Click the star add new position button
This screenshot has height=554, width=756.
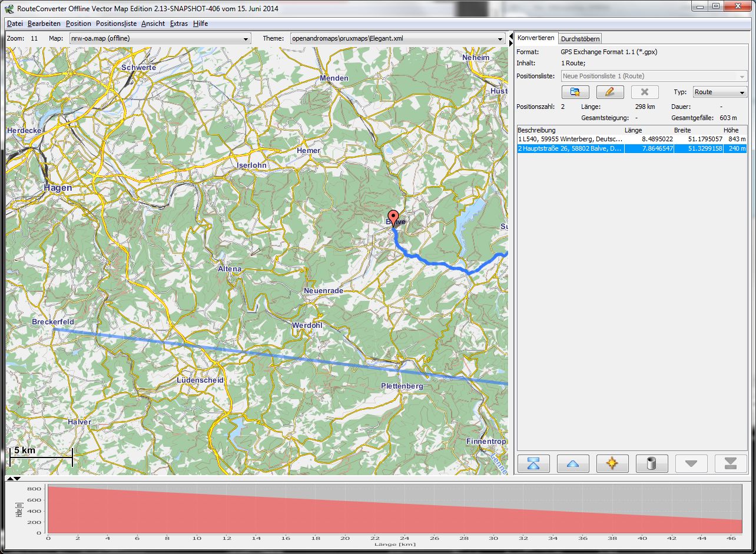(x=612, y=463)
